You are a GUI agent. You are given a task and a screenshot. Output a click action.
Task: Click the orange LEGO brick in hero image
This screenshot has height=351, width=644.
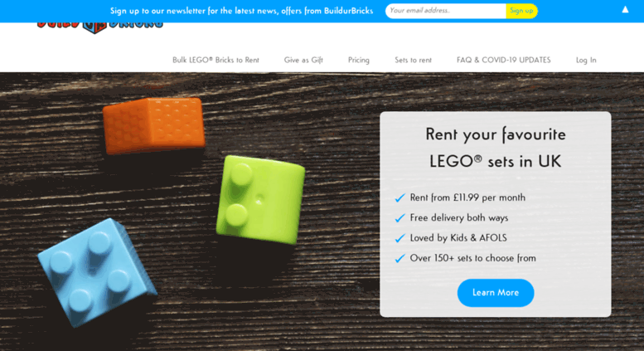coord(153,125)
